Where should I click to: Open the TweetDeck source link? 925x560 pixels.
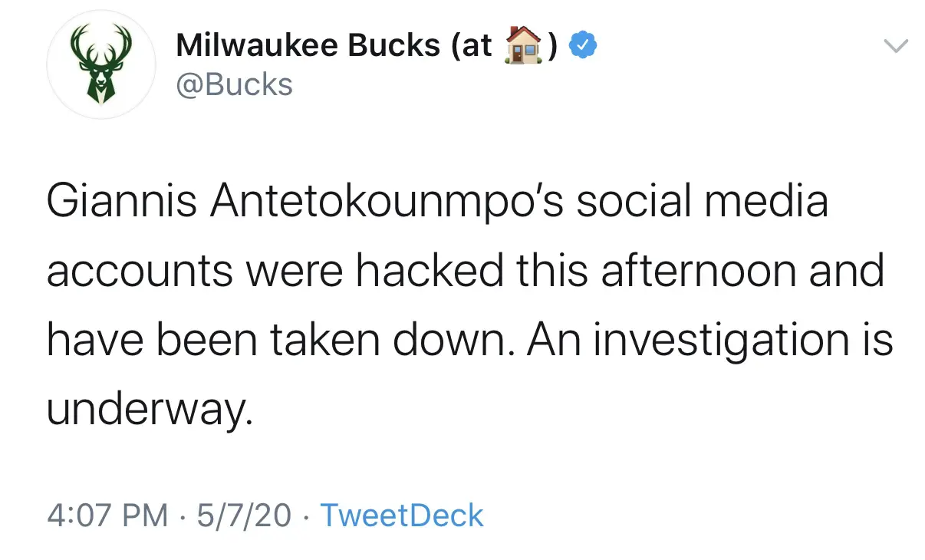(x=401, y=516)
